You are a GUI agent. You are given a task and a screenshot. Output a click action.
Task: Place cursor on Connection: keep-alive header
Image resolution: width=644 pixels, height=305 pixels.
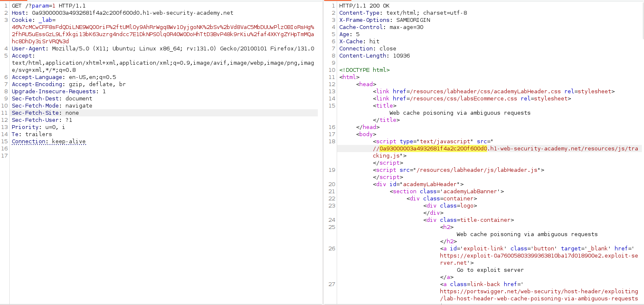pyautogui.click(x=49, y=142)
